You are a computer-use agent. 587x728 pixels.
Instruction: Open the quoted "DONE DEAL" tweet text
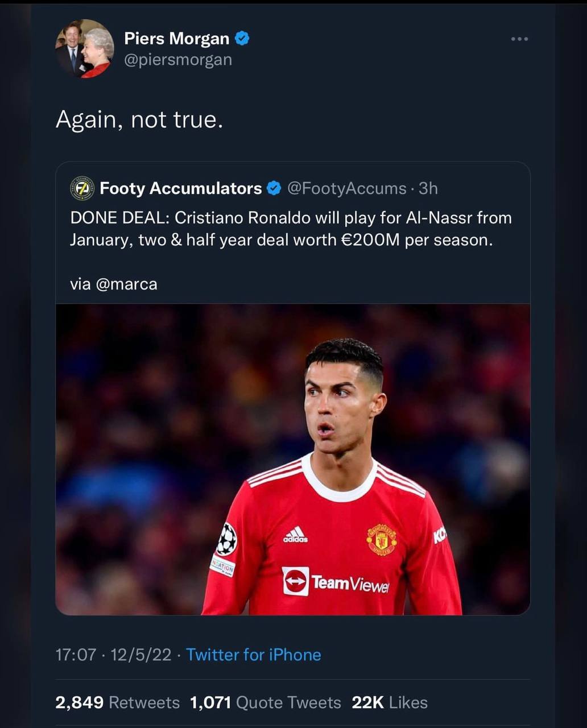[290, 229]
